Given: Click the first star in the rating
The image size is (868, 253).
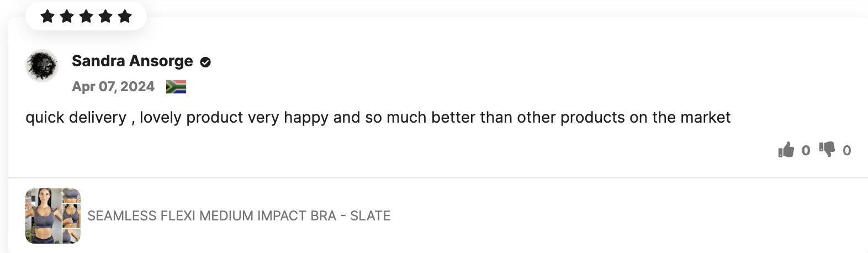Looking at the screenshot, I should (47, 17).
